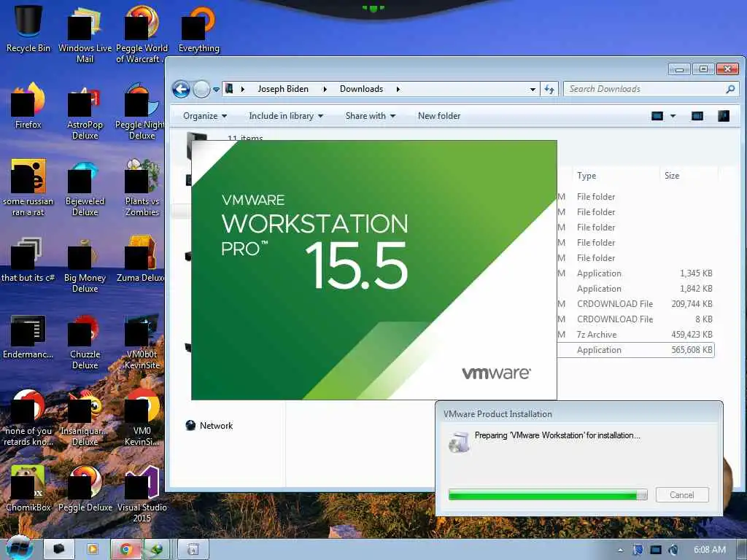Click the network icon in system tray
Image resolution: width=747 pixels, height=560 pixels.
tap(656, 550)
